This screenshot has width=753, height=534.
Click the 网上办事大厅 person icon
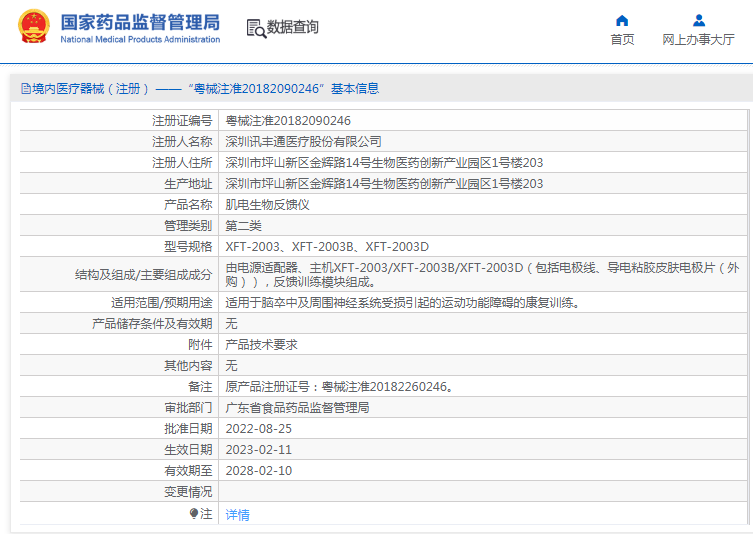698,20
